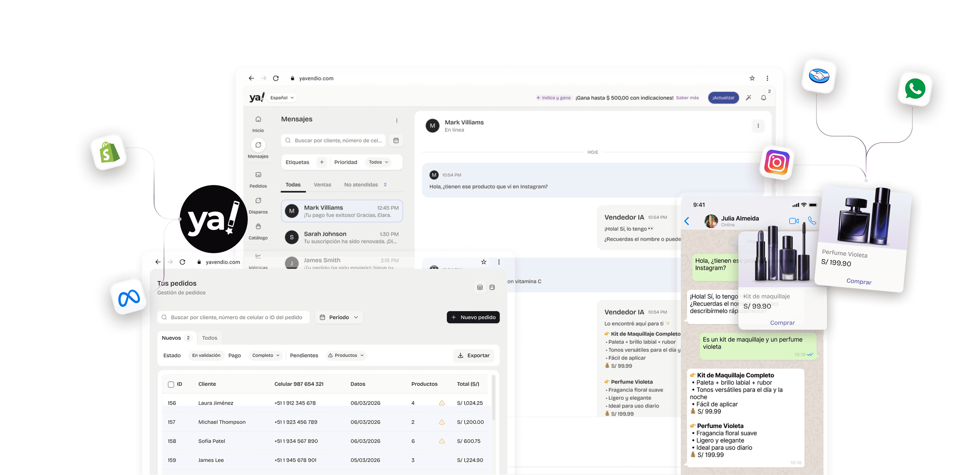Viewport: 980px width, 475px height.
Task: Switch to board view in Tus pedidos
Action: point(492,287)
